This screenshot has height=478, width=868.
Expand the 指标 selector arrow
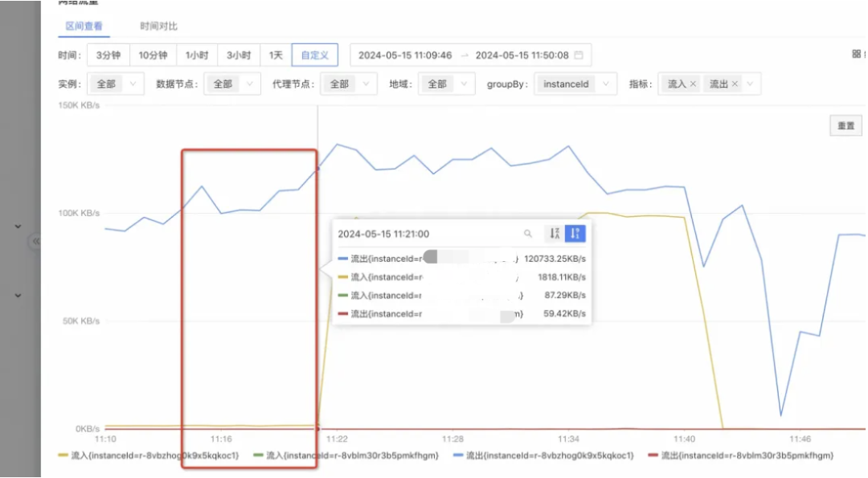[x=750, y=84]
